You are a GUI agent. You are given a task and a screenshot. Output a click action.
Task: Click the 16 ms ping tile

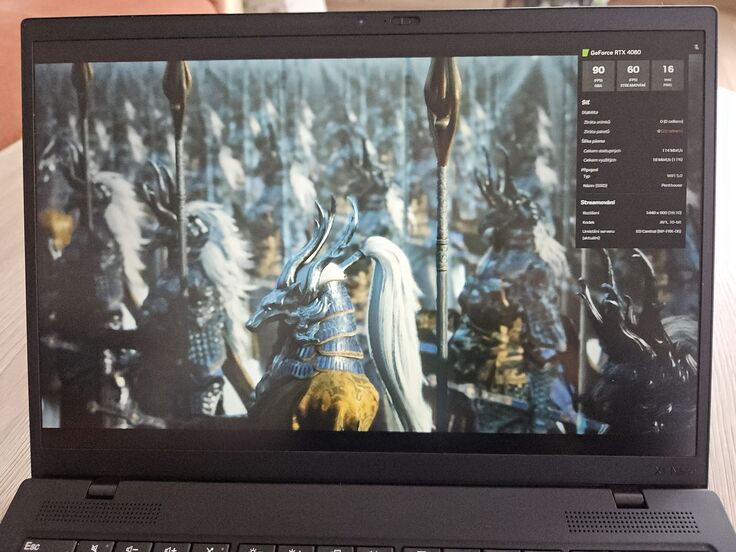667,75
